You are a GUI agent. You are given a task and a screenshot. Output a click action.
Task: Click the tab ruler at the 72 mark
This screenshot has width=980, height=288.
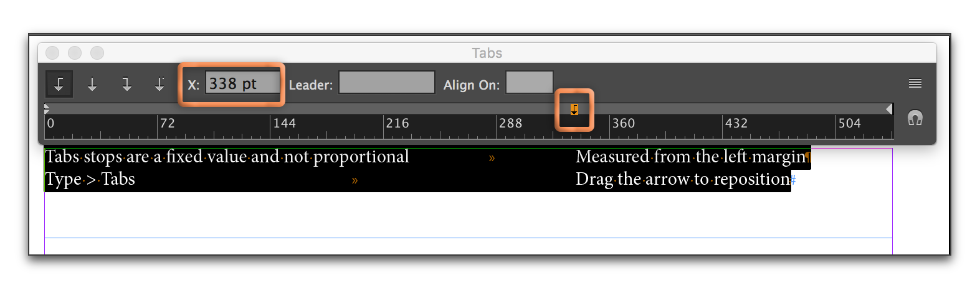point(158,126)
